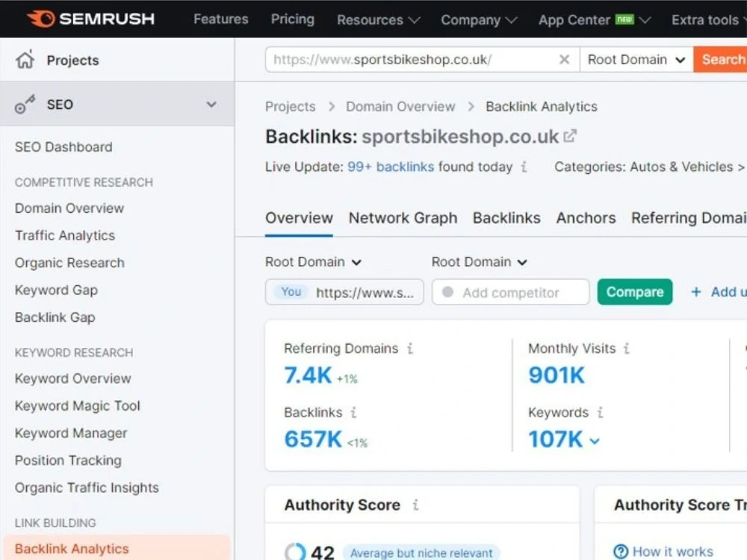Click the Authority Score circle gauge

[x=295, y=552]
